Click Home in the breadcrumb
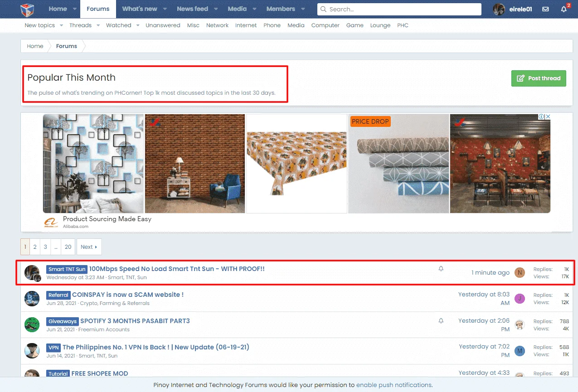Image resolution: width=578 pixels, height=392 pixels. tap(35, 46)
